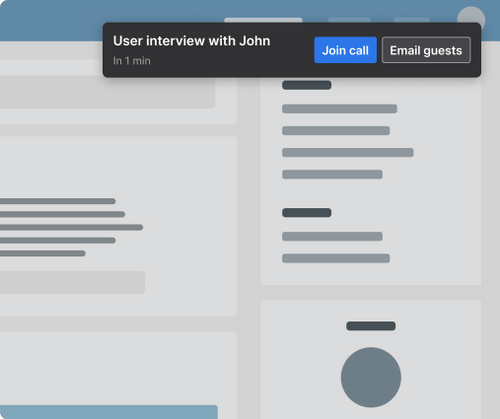Click the In 1 min subtitle text

point(132,61)
